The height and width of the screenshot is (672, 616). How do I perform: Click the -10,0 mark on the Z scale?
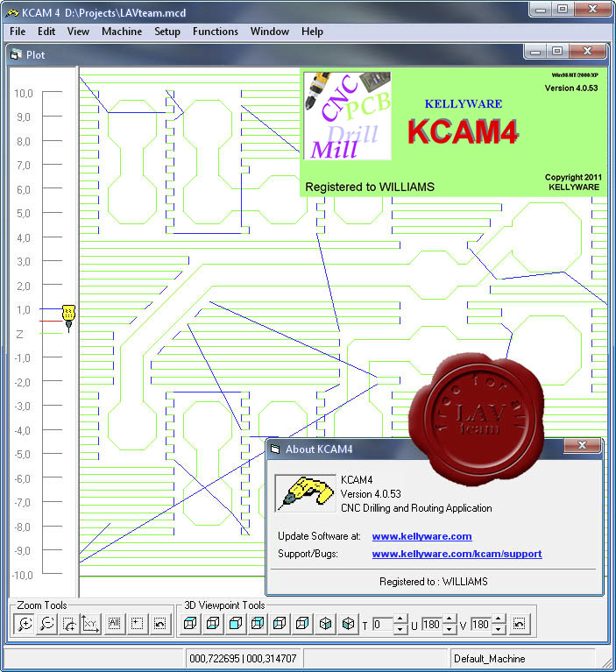pos(23,575)
